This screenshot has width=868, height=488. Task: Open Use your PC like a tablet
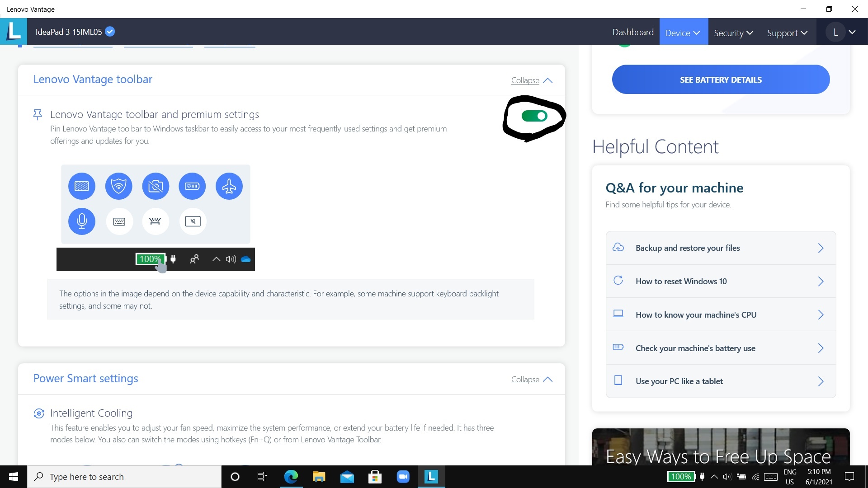pyautogui.click(x=721, y=381)
